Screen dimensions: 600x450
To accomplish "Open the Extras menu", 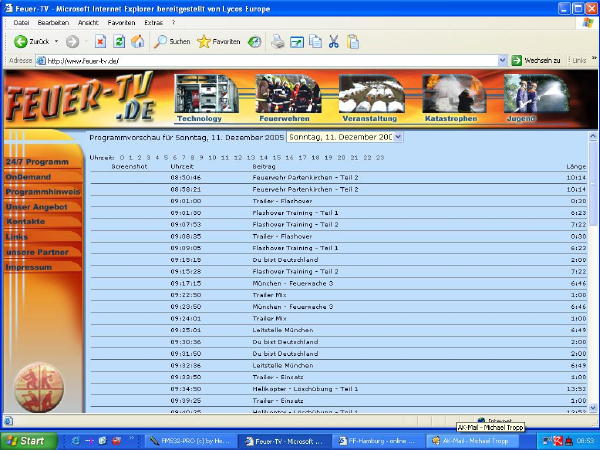I will click(x=153, y=23).
